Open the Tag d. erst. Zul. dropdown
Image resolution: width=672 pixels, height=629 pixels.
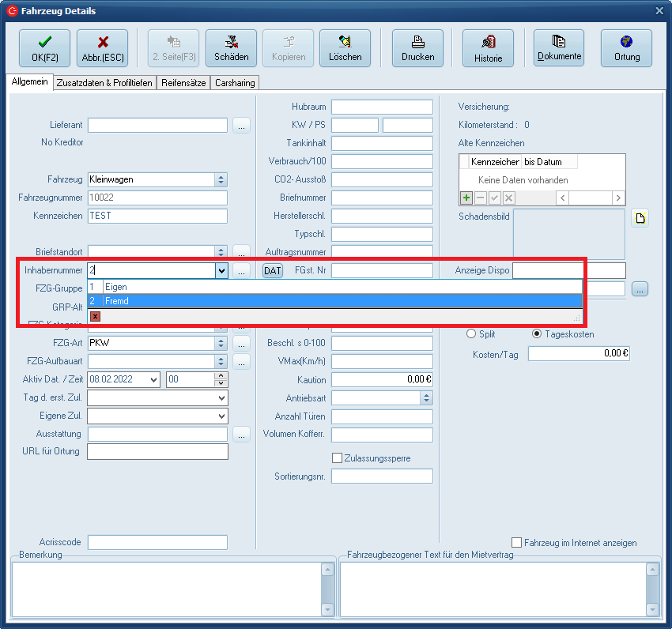(221, 398)
